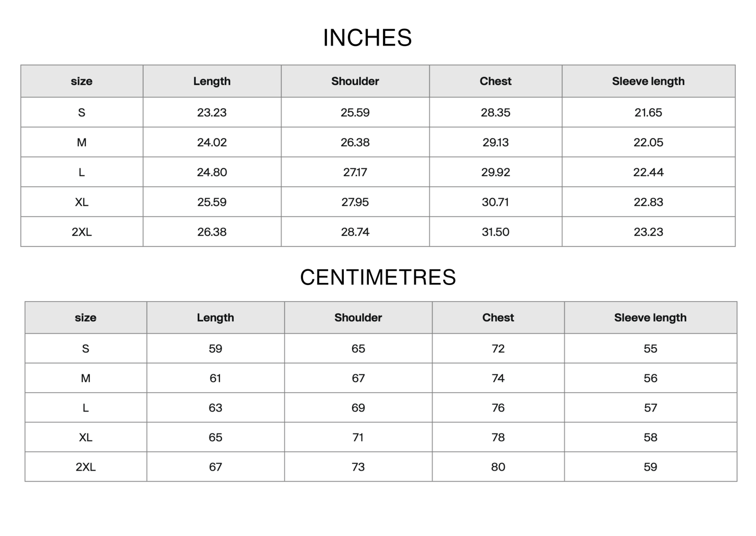Viewport: 756px width, 536px height.
Task: Click the 31.50 chest value for 2XL
Action: pos(495,232)
